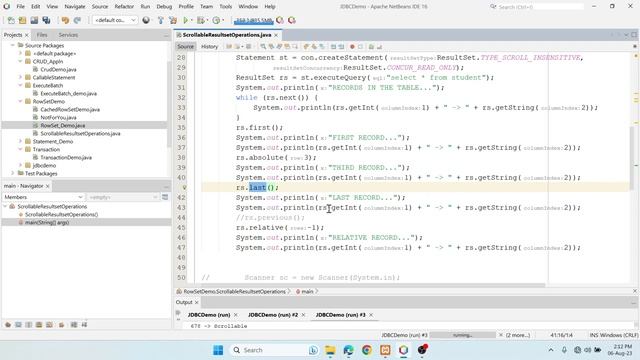This screenshot has width=640, height=360.
Task: Switch to the Files tab
Action: (x=42, y=35)
